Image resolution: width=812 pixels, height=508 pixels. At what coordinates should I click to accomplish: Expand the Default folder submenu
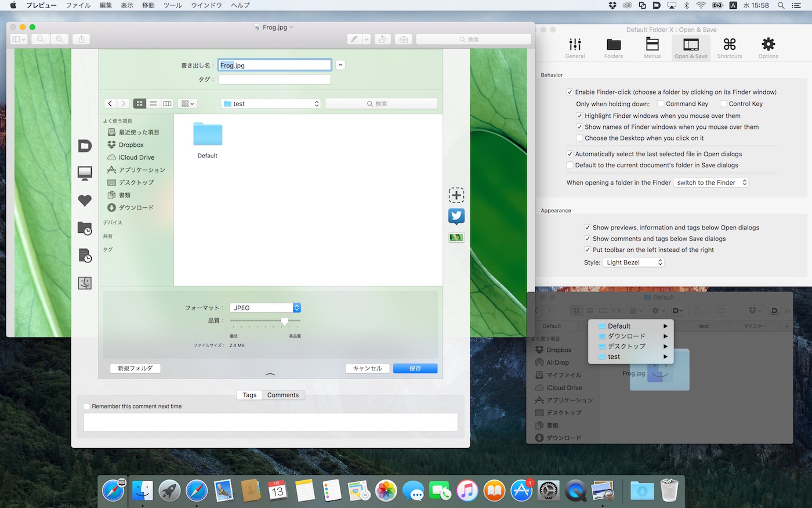(631, 326)
